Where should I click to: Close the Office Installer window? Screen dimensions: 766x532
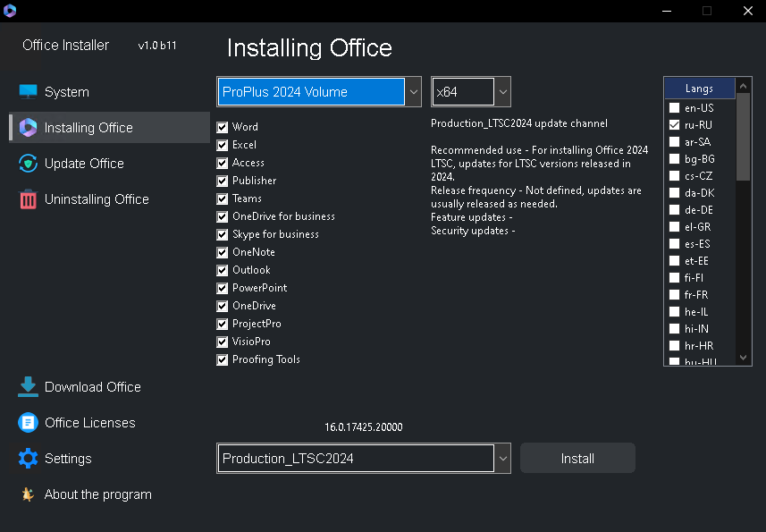[x=748, y=11]
